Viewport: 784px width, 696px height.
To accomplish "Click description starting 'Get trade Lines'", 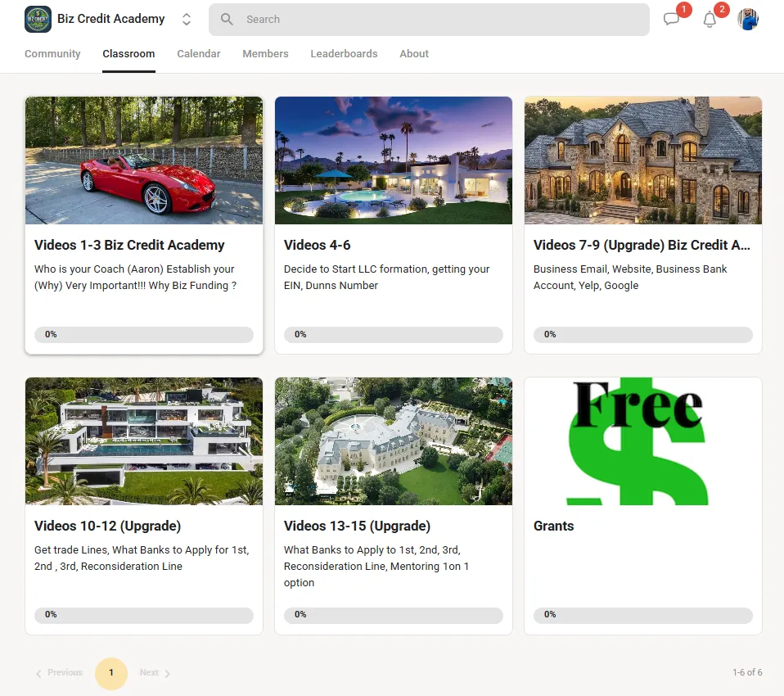I will click(x=142, y=558).
